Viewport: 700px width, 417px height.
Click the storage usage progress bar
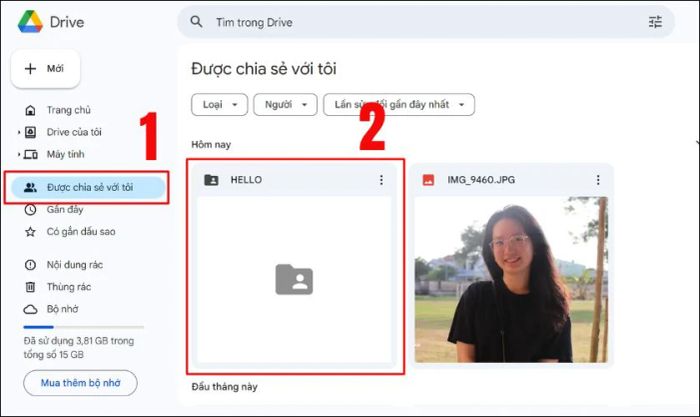point(83,327)
